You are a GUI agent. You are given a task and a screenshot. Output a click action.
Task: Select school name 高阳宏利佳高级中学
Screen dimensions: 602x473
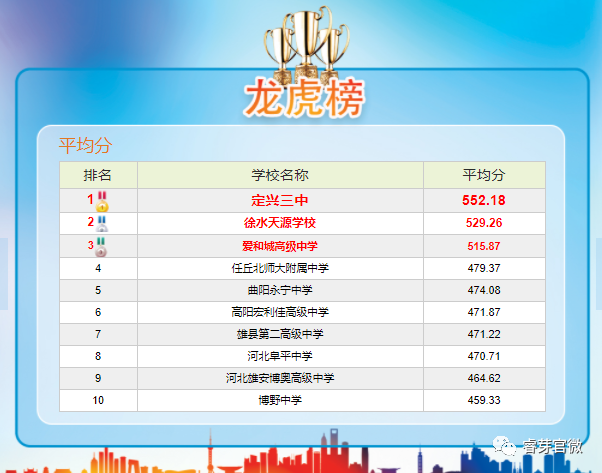point(280,312)
